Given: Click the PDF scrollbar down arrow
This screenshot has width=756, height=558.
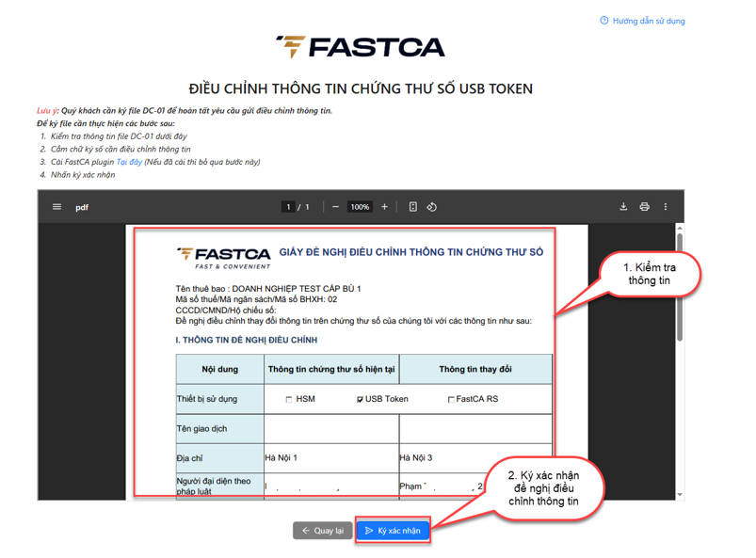Looking at the screenshot, I should pos(679,494).
